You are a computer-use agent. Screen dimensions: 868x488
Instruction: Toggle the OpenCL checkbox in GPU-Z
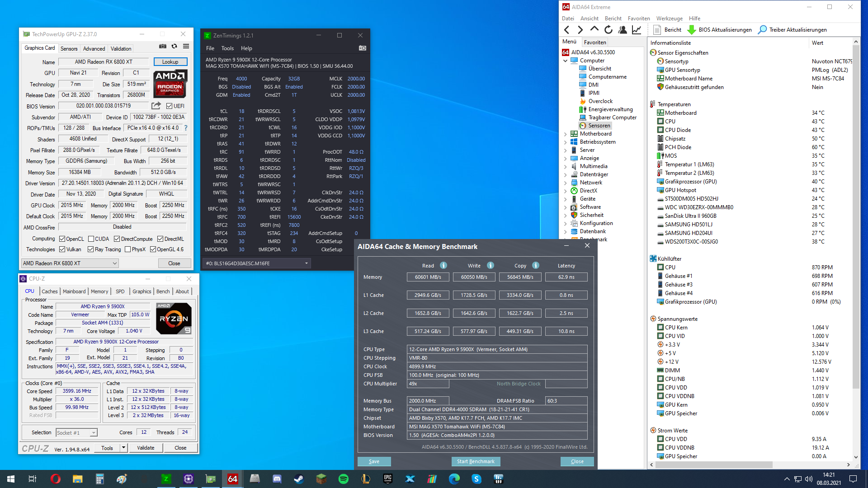point(62,239)
